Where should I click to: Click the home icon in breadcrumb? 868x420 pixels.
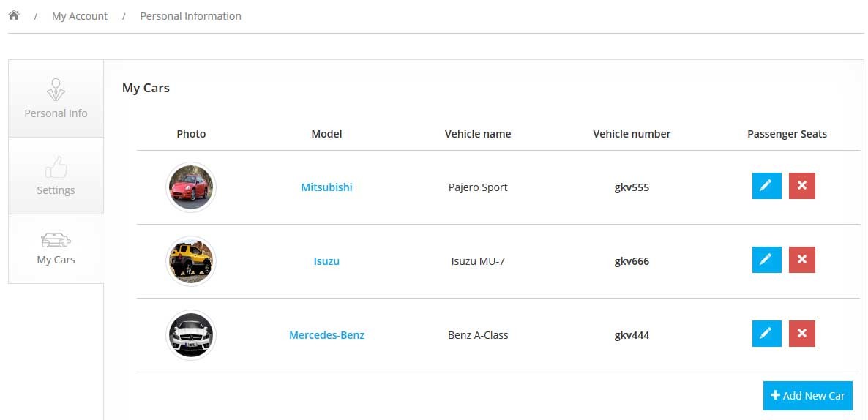(13, 15)
